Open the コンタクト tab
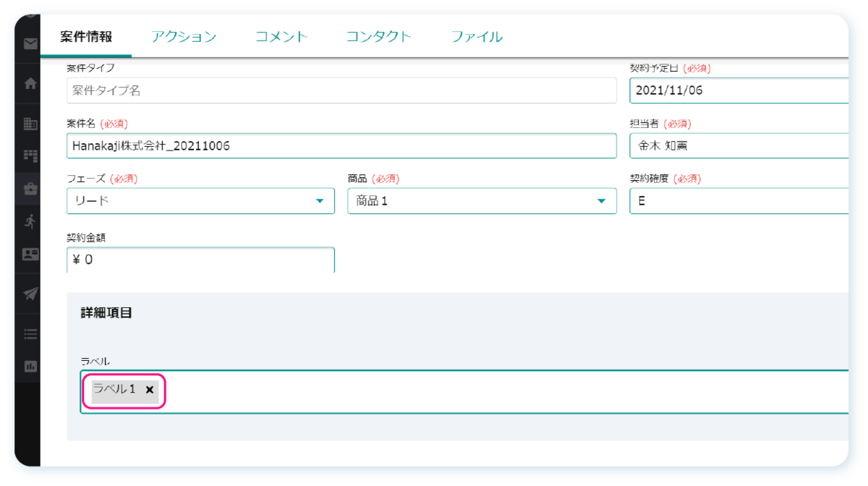 pyautogui.click(x=378, y=37)
